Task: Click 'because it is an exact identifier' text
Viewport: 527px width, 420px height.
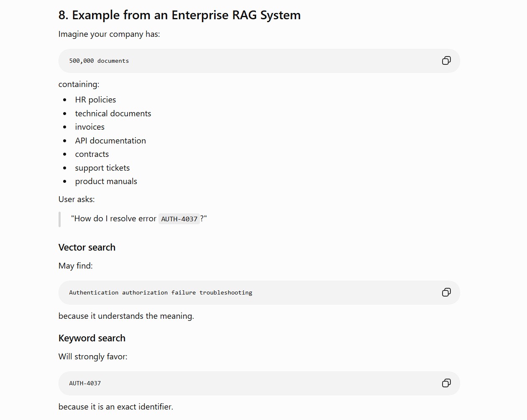Action: [116, 407]
